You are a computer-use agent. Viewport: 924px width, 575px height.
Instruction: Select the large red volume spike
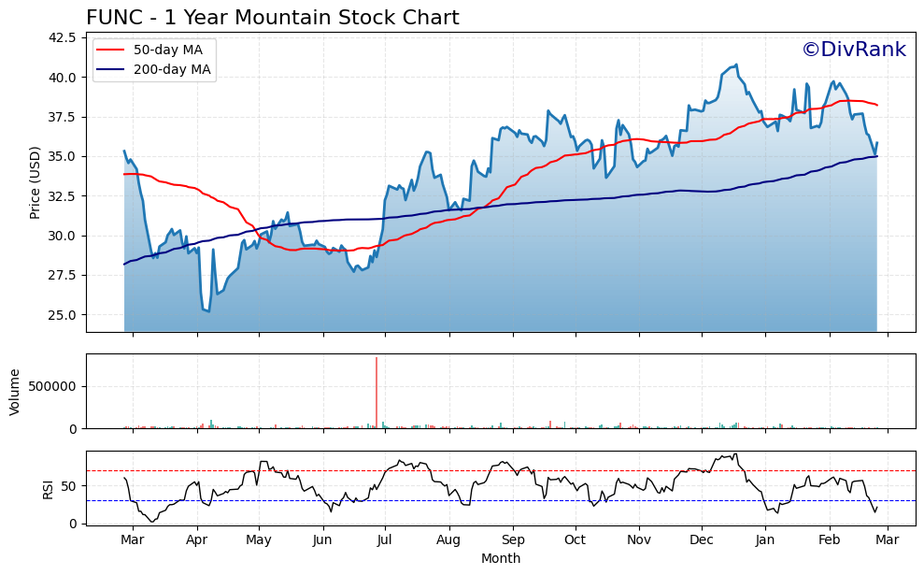coord(377,393)
